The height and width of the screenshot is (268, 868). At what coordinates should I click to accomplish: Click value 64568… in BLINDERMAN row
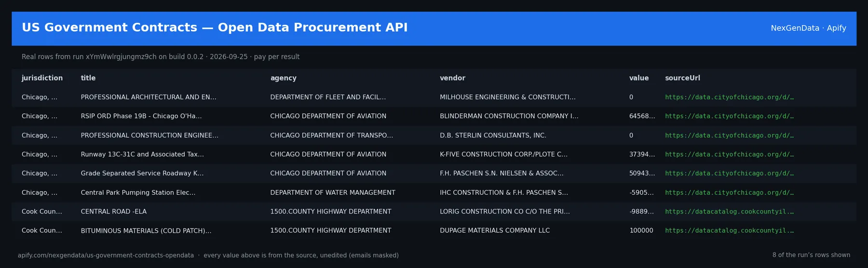[x=642, y=116]
